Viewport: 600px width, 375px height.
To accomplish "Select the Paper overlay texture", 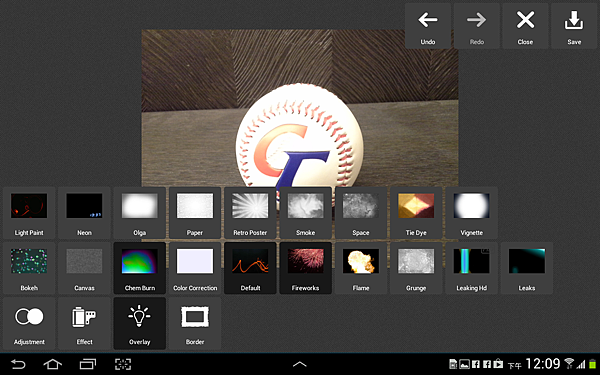I will click(x=195, y=213).
